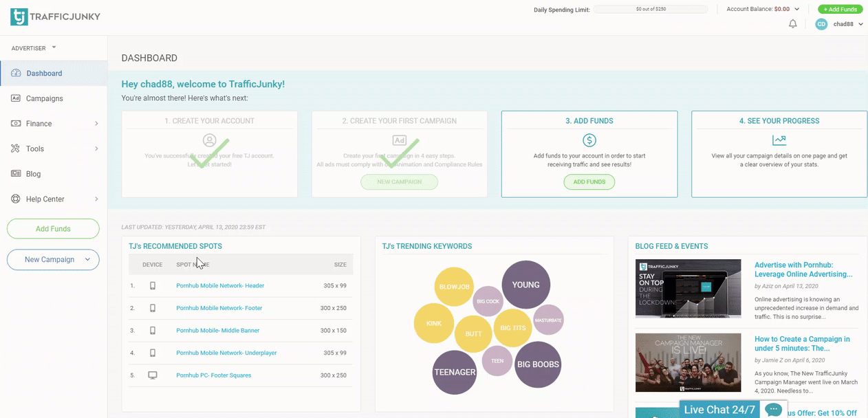Viewport: 868px width, 418px height.
Task: Click the DEVICE column header
Action: 153,265
